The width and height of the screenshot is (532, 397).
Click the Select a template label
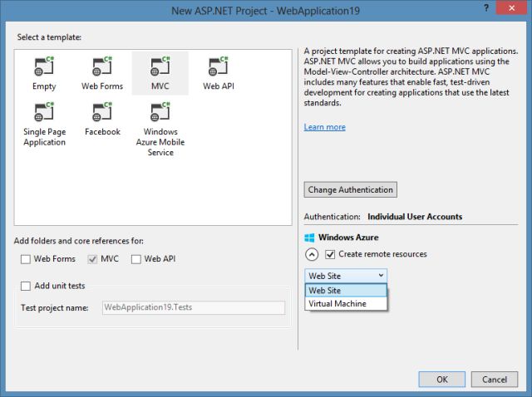(49, 37)
